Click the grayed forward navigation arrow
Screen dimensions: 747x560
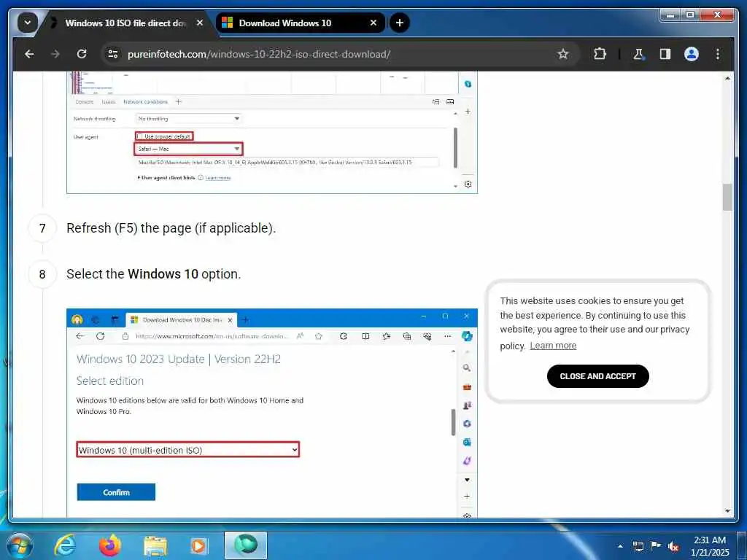pos(55,54)
